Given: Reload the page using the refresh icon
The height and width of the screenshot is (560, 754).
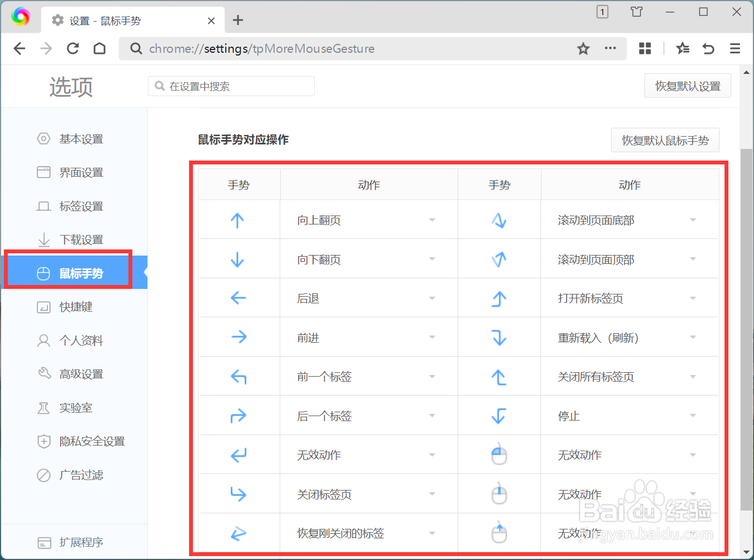Looking at the screenshot, I should click(73, 48).
